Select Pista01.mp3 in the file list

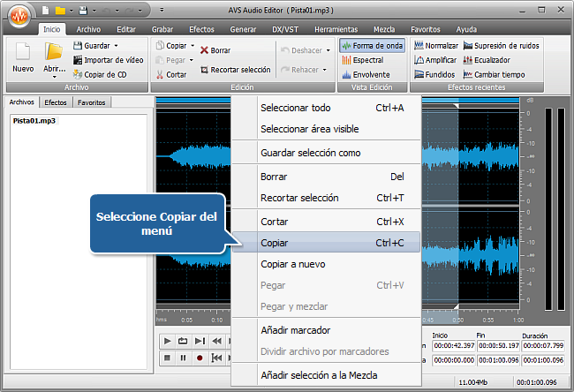pos(33,121)
